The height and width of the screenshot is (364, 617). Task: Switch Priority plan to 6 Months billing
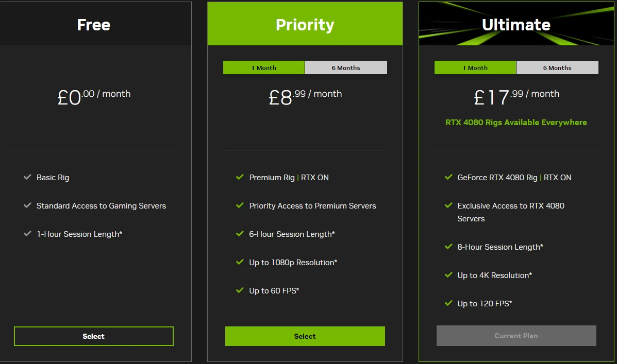coord(346,67)
